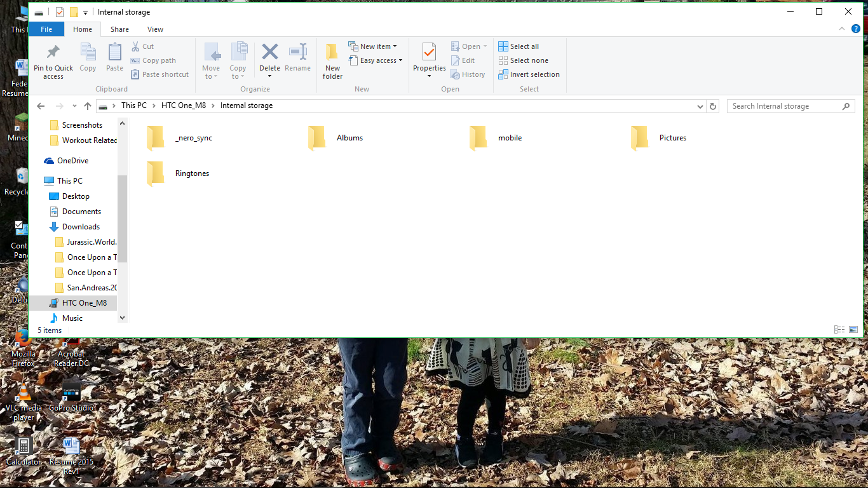The height and width of the screenshot is (488, 868).
Task: Click the Paste icon
Action: tap(114, 58)
